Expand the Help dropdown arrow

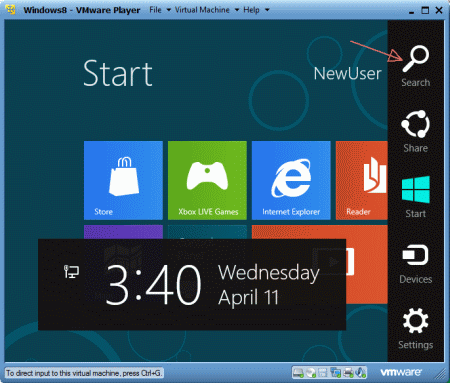[267, 10]
